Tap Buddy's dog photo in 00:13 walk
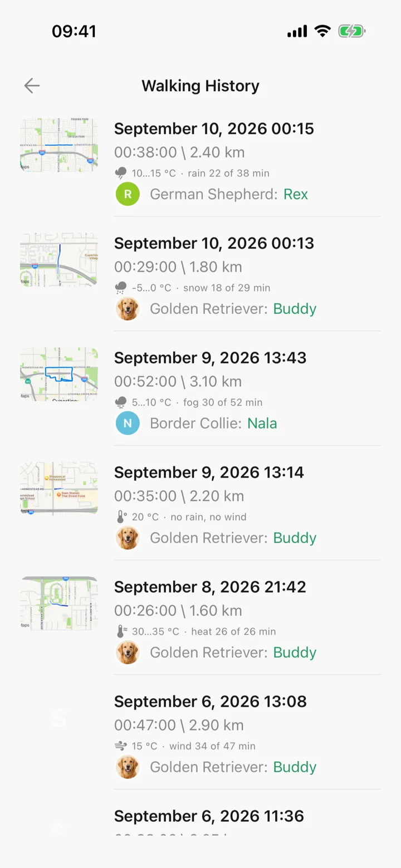The image size is (401, 868). coord(128,309)
